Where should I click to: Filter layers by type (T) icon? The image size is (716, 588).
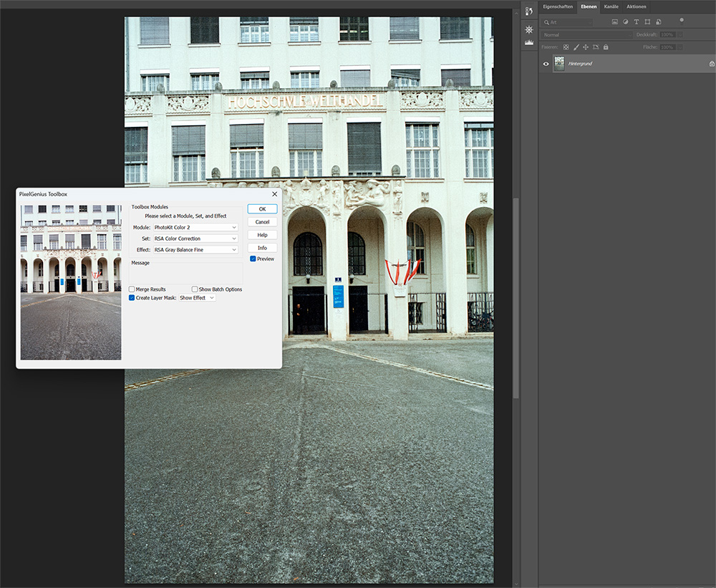(636, 22)
